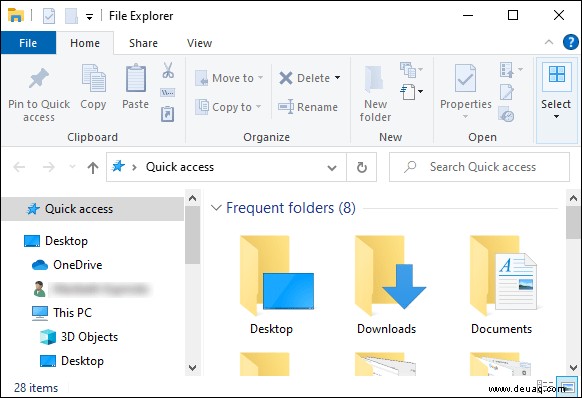This screenshot has height=398, width=582.
Task: Click the New item icon
Action: (408, 92)
